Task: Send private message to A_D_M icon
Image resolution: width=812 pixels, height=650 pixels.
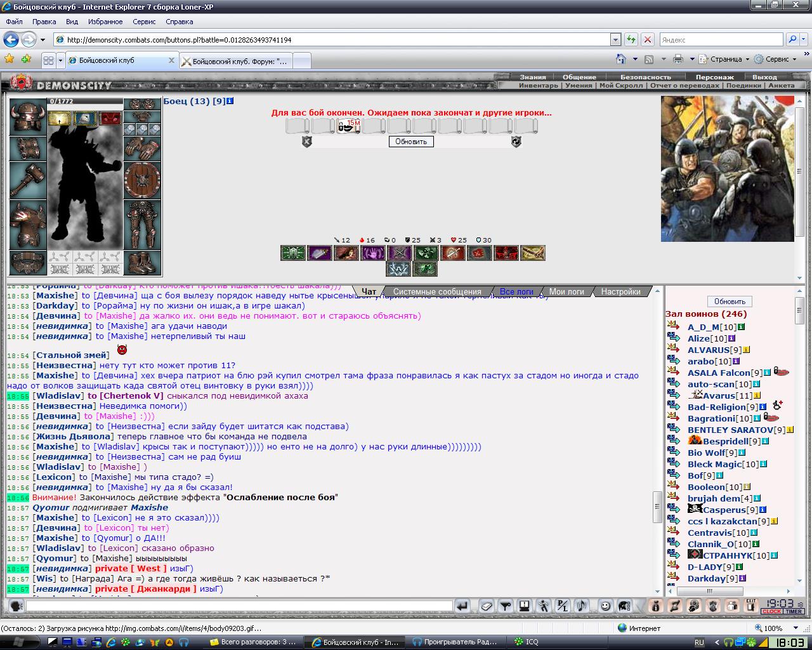Action: pos(674,326)
